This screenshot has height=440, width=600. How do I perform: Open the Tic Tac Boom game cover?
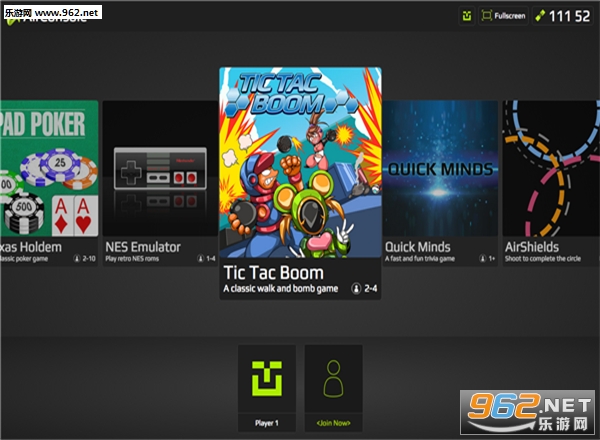(x=300, y=163)
